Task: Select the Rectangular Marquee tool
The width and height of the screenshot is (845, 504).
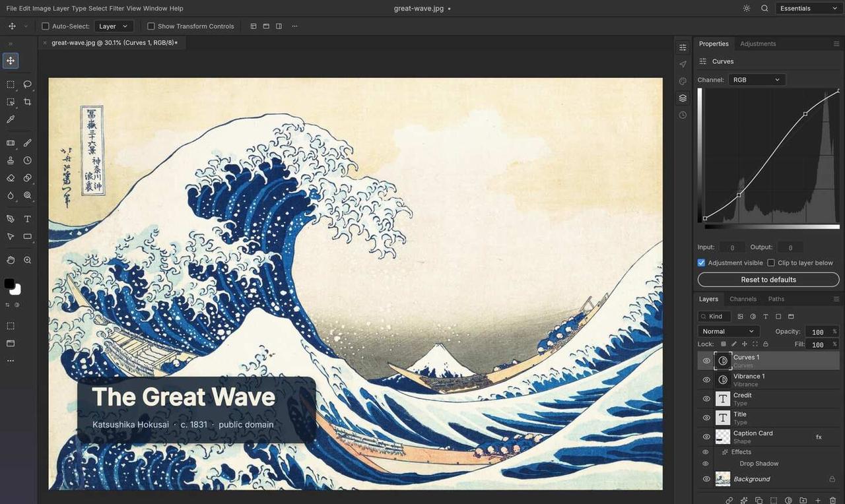Action: coord(11,84)
